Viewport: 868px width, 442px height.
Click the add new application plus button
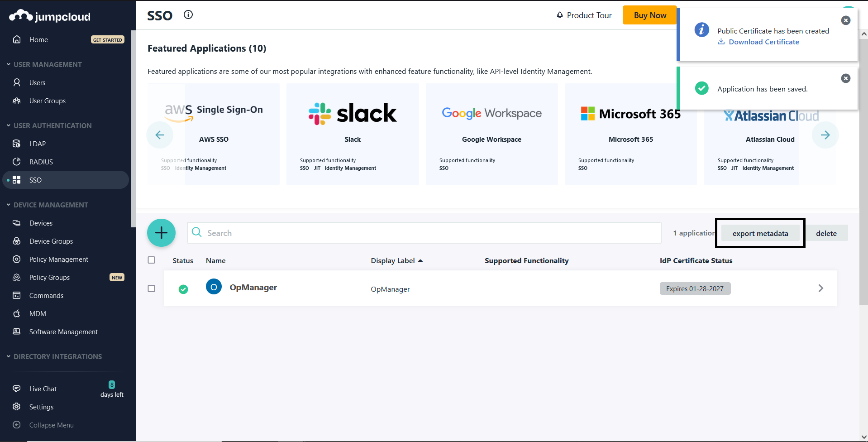[x=161, y=233]
